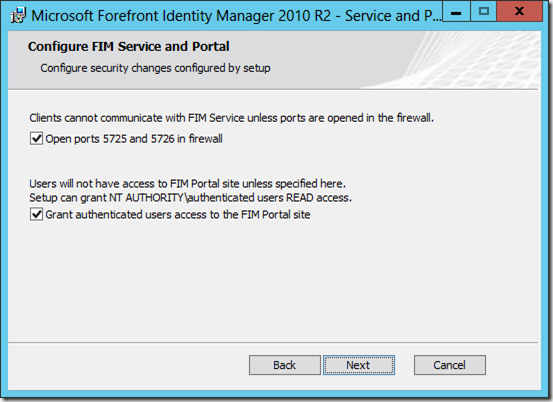Close the setup dialog with the red X
The height and width of the screenshot is (402, 553).
pos(519,11)
